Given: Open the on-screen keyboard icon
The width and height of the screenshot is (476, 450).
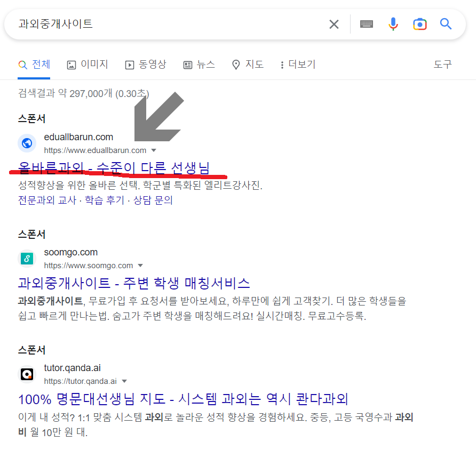Looking at the screenshot, I should pos(366,23).
